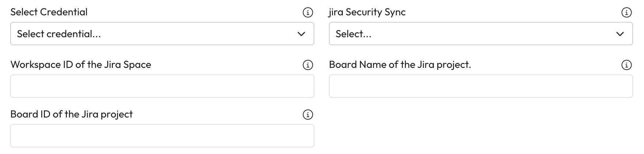Screen dimensions: 644x154
Task: Click info icon next to Board Name
Action: pos(626,65)
